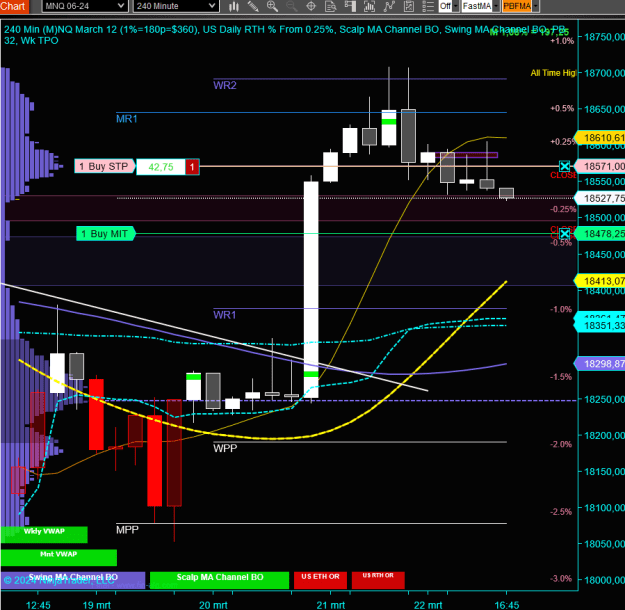The height and width of the screenshot is (610, 625).
Task: Expand the Off dropdown arrow
Action: (456, 6)
